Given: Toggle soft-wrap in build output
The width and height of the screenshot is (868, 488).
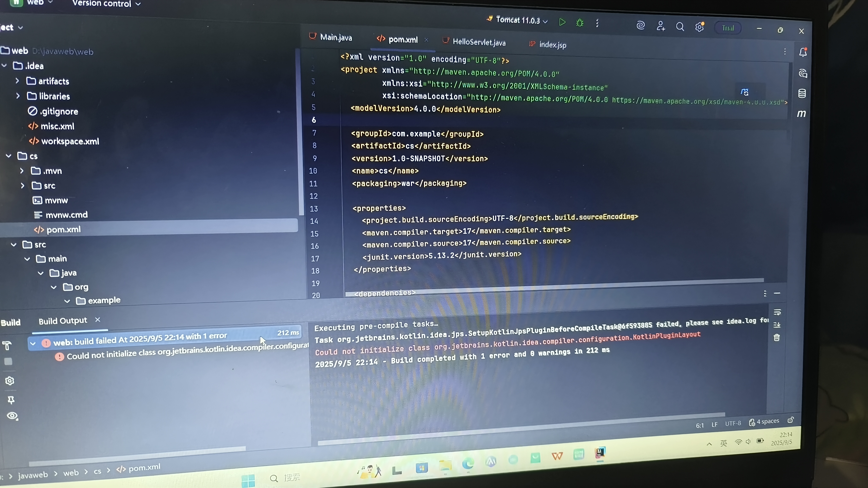Looking at the screenshot, I should tap(777, 312).
